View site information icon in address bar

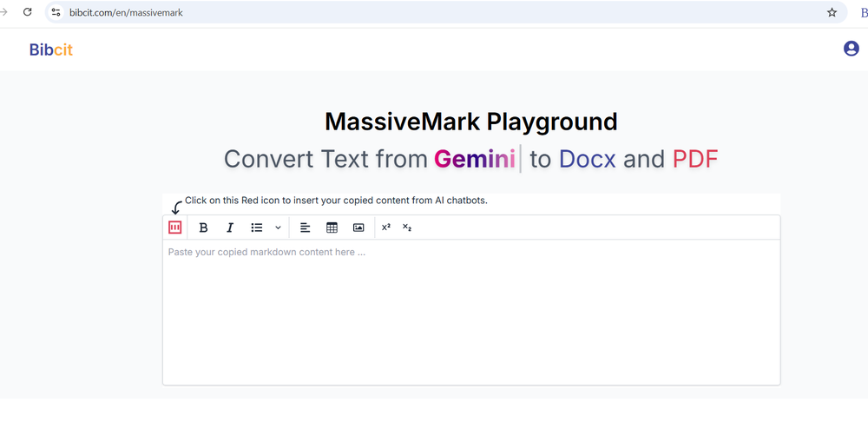(56, 12)
